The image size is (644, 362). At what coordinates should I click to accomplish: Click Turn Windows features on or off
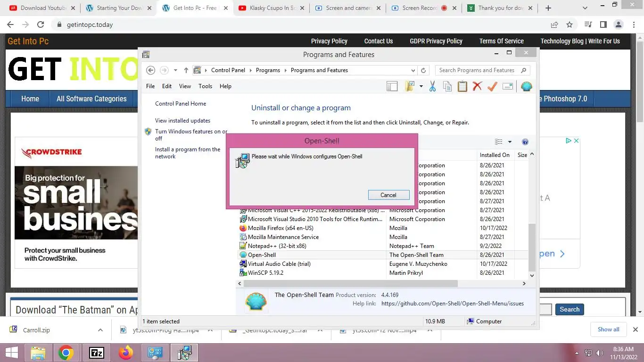(191, 135)
